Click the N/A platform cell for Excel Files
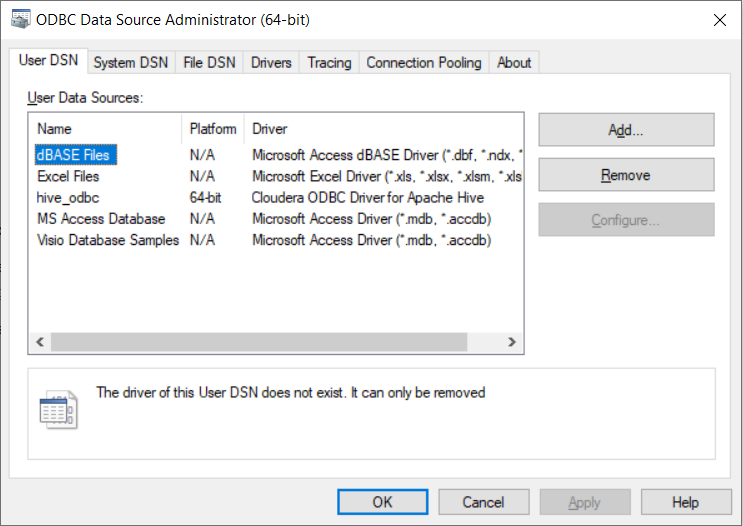743x526 pixels. click(x=202, y=176)
